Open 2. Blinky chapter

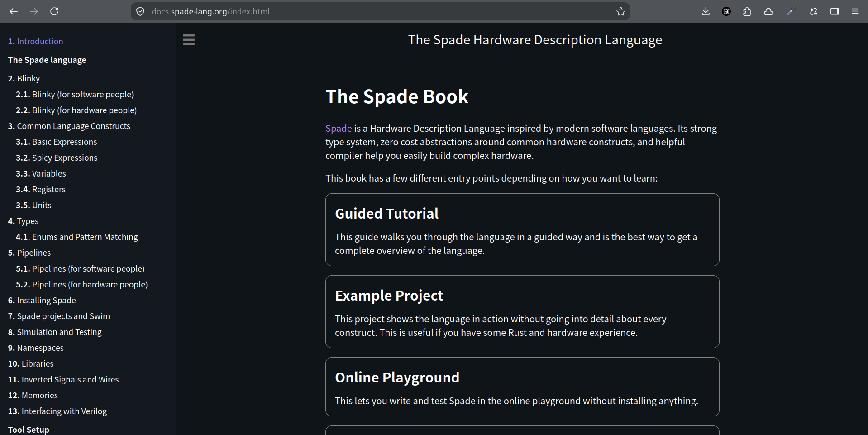tap(24, 78)
